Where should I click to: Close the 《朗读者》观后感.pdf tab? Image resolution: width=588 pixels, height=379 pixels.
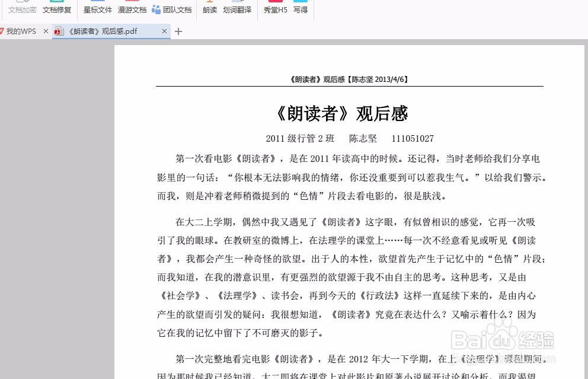pyautogui.click(x=164, y=31)
